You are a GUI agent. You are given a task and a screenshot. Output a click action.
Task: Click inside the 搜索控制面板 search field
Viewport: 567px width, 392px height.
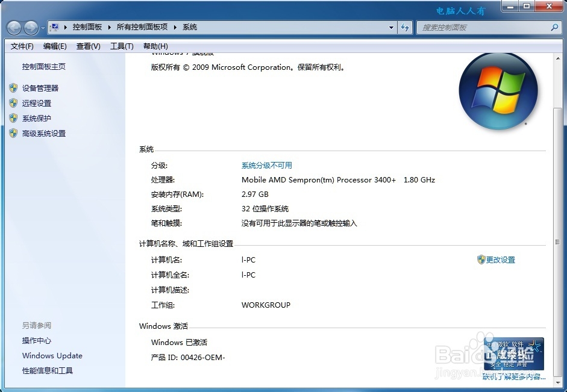(482, 27)
